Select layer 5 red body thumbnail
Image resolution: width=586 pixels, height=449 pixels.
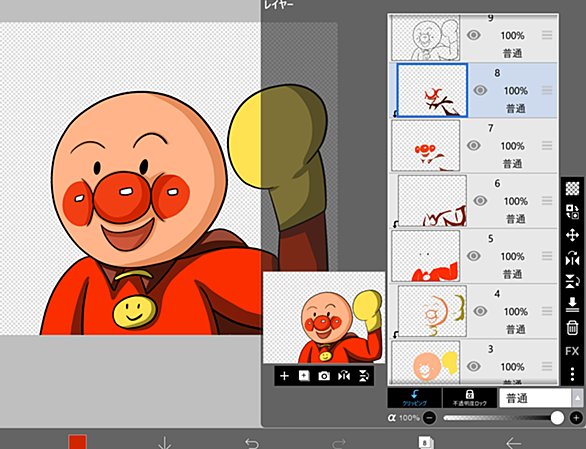coord(425,256)
